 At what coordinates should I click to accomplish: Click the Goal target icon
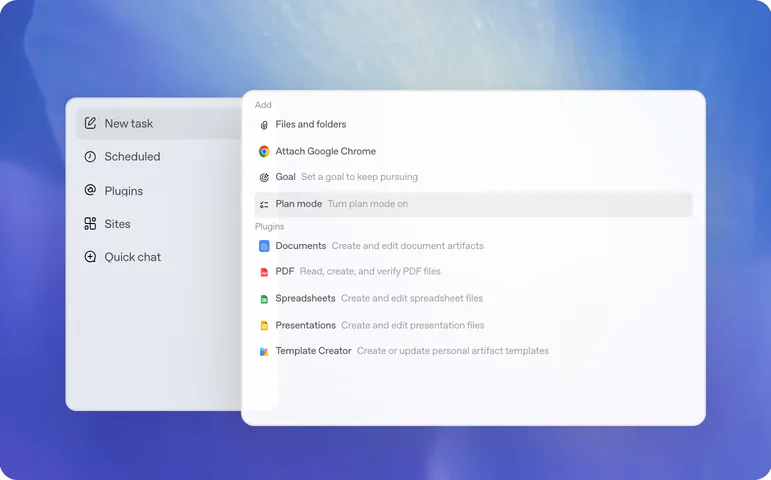[x=264, y=177]
